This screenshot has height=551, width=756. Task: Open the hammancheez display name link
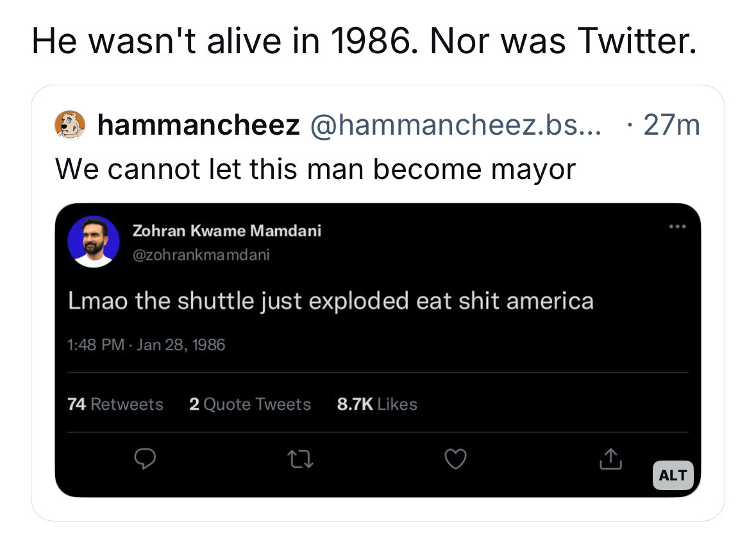[198, 125]
